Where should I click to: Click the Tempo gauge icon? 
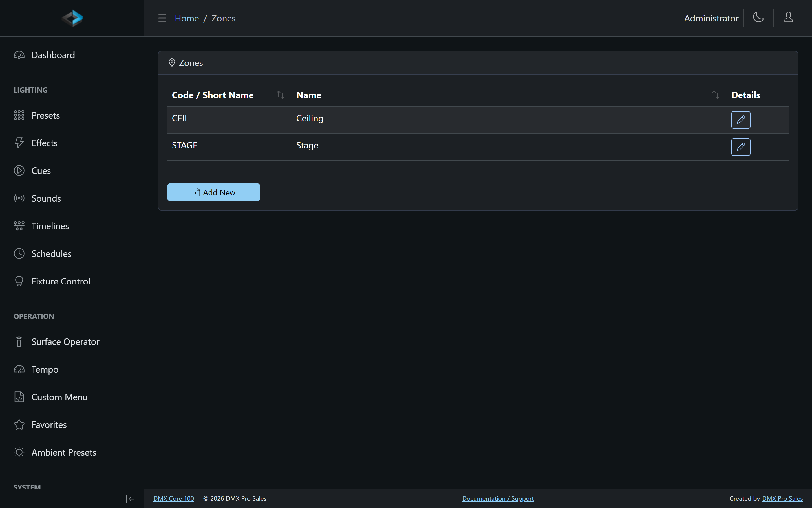(x=19, y=369)
